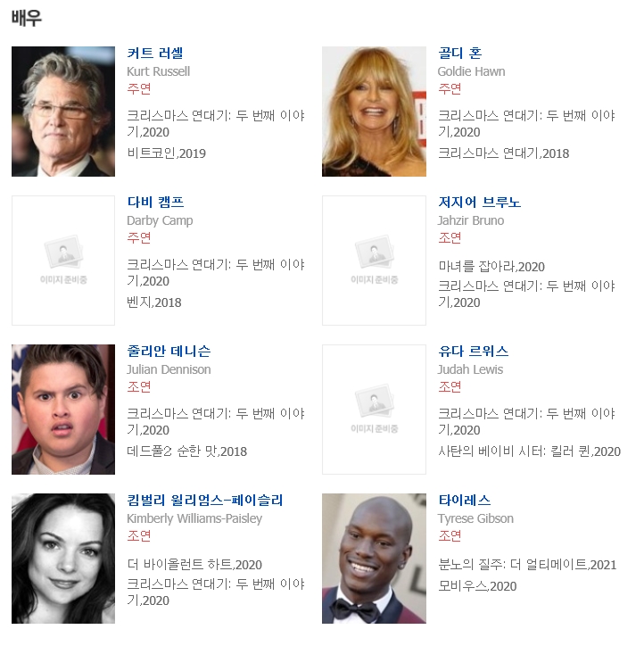Open Julian Dennison's profile photo
Image resolution: width=644 pixels, height=646 pixels.
pyautogui.click(x=63, y=410)
